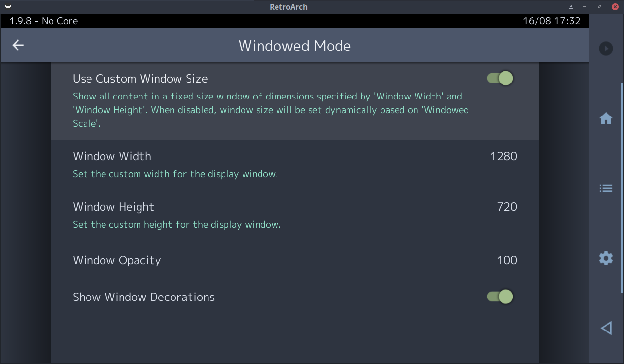Screen dimensions: 624x364
Task: Click the Windowed Mode header title
Action: point(295,46)
